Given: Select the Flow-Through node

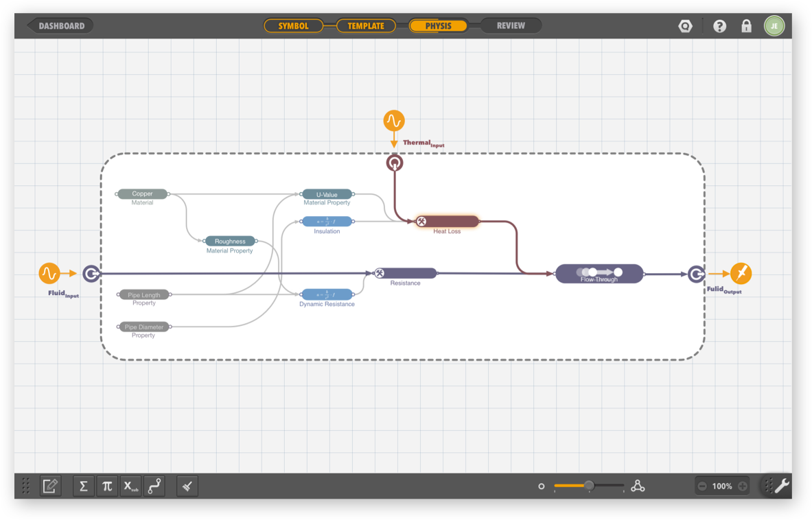Looking at the screenshot, I should [x=599, y=274].
